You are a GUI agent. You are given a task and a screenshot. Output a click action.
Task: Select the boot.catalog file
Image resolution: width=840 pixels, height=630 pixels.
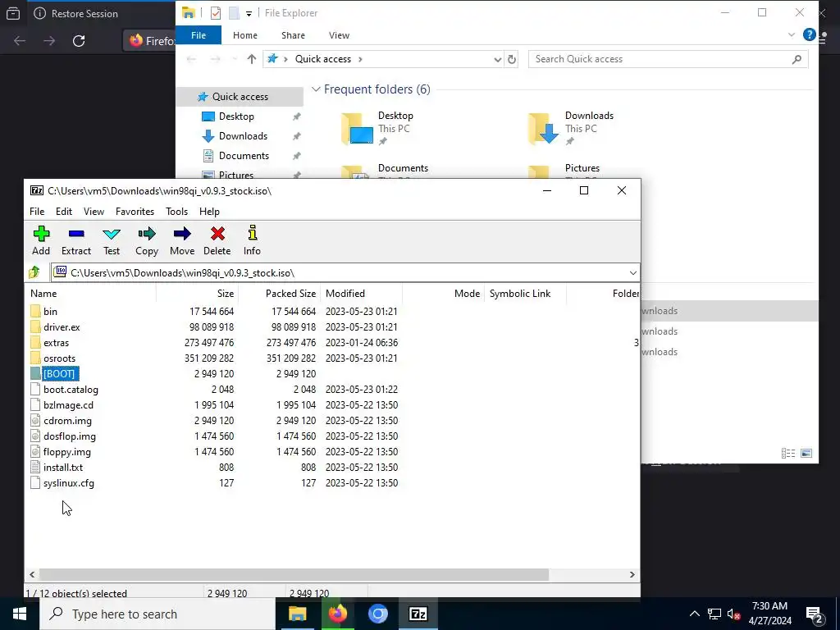coord(71,390)
